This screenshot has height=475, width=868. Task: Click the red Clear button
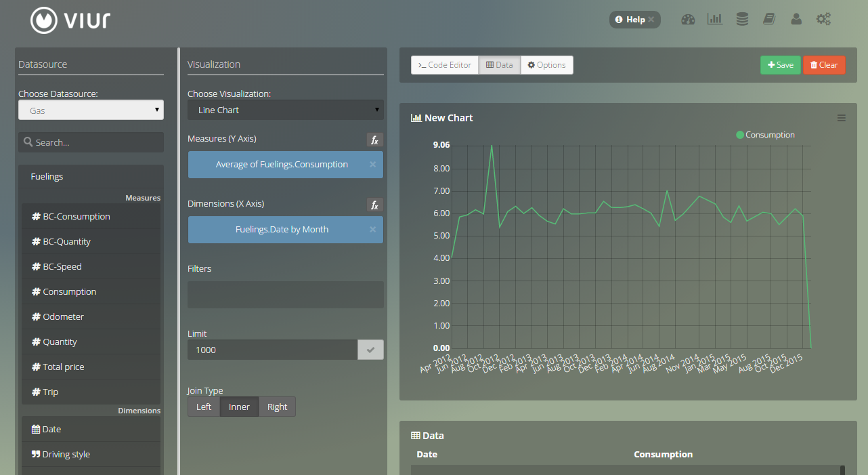point(824,65)
